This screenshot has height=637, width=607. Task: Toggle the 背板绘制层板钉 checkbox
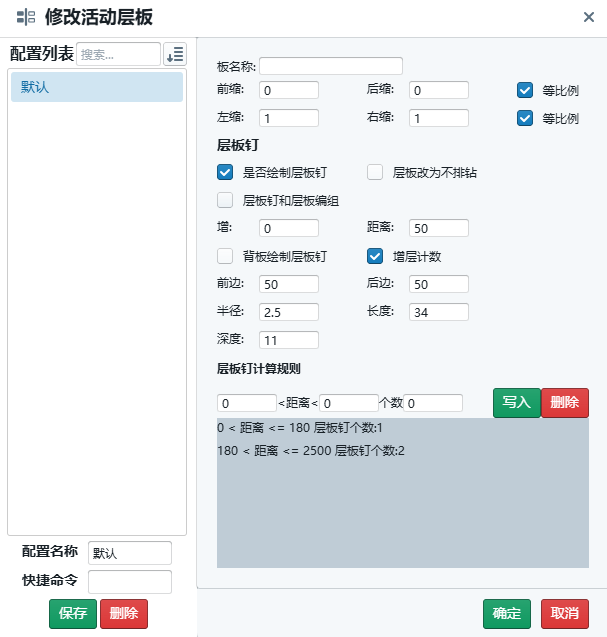[225, 256]
